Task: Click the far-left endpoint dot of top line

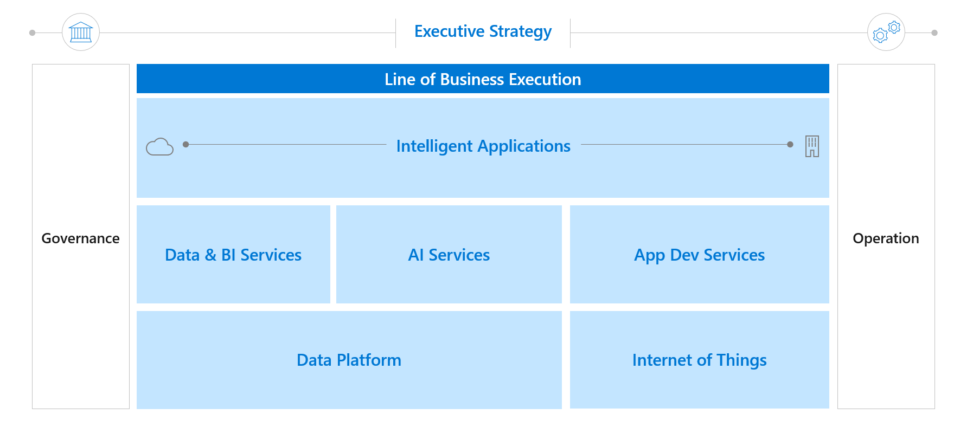Action: click(32, 32)
